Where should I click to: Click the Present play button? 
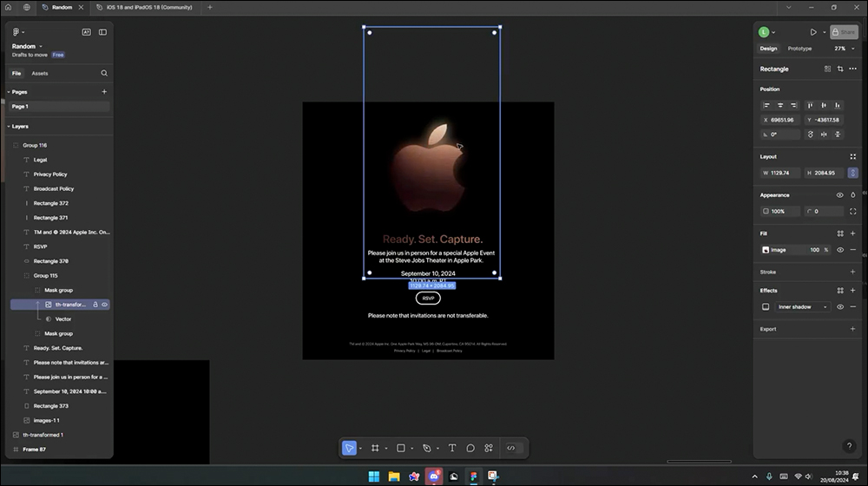click(813, 32)
